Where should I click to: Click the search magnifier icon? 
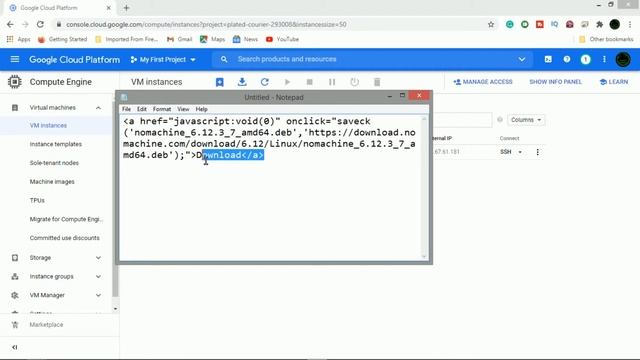click(x=224, y=59)
